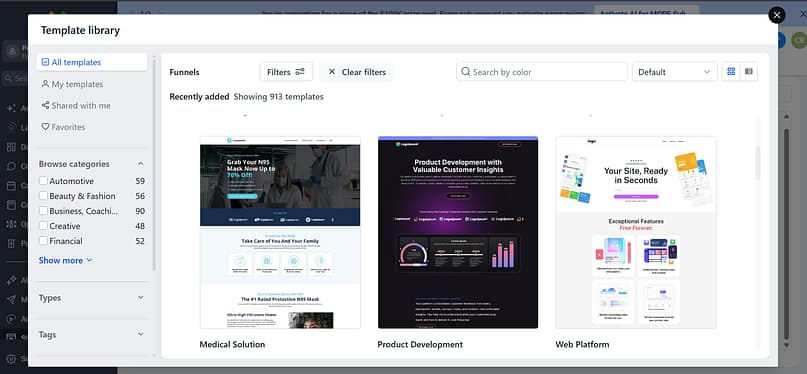Screen dimensions: 807x374
Task: Switch to list view layout
Action: coord(749,72)
